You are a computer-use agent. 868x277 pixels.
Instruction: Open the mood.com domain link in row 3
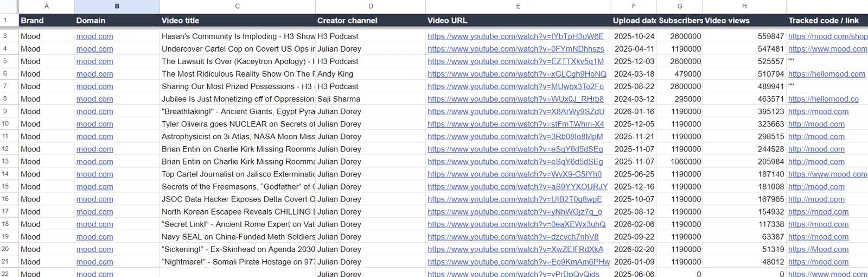tap(95, 36)
